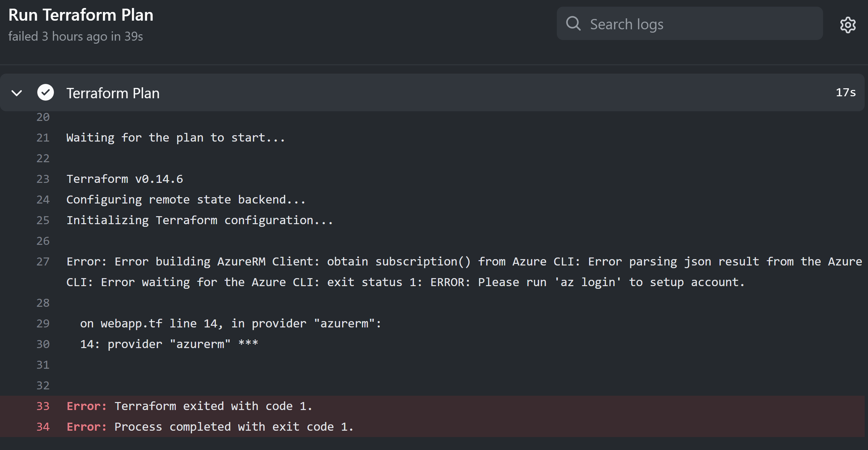Click 'Waiting for the plan to start...' line
The image size is (868, 450).
[175, 138]
